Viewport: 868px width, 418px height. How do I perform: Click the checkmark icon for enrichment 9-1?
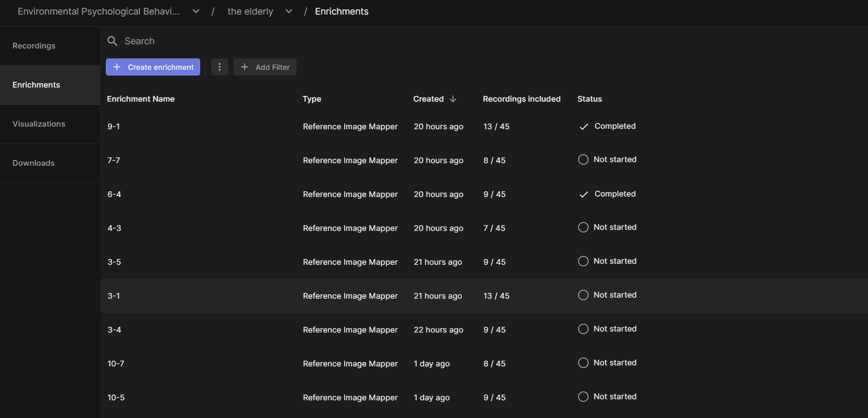coord(584,127)
